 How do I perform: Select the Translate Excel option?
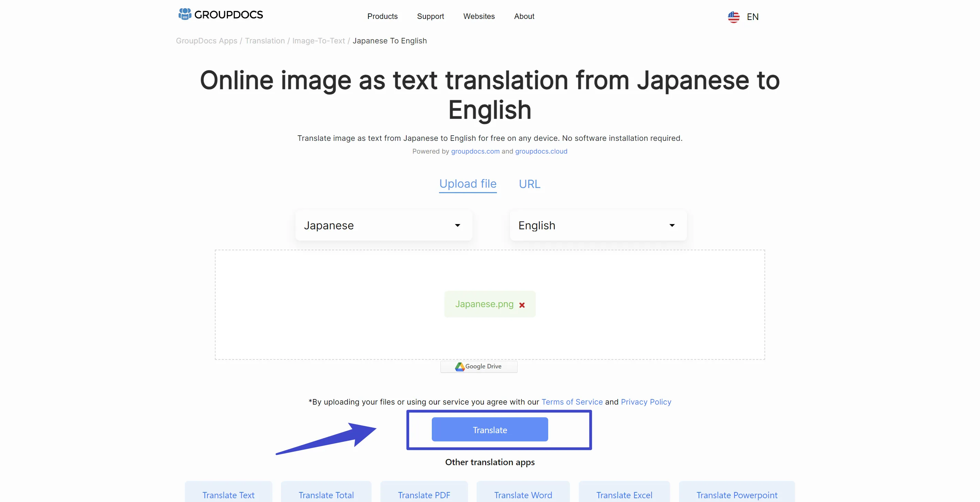[624, 495]
